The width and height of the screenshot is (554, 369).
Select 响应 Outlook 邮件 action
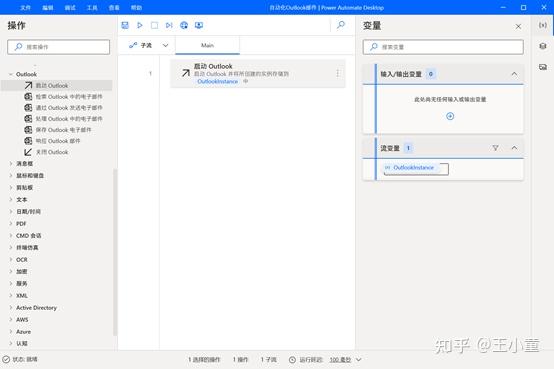[x=52, y=141]
